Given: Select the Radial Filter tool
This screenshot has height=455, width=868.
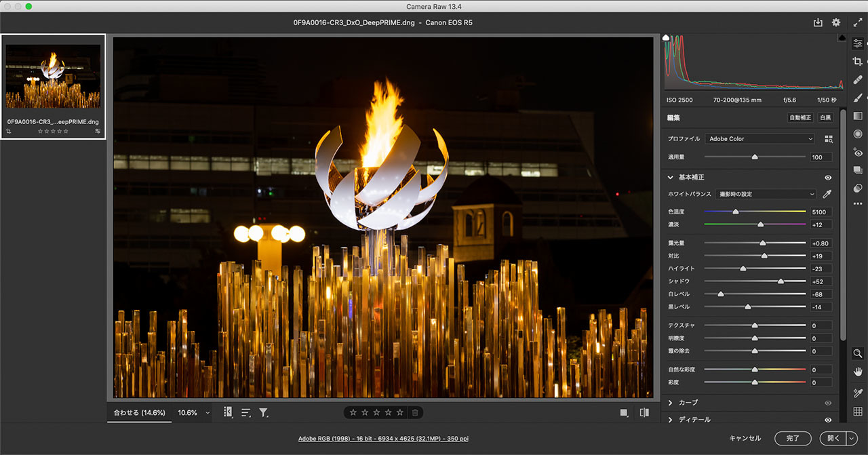Looking at the screenshot, I should pyautogui.click(x=858, y=134).
